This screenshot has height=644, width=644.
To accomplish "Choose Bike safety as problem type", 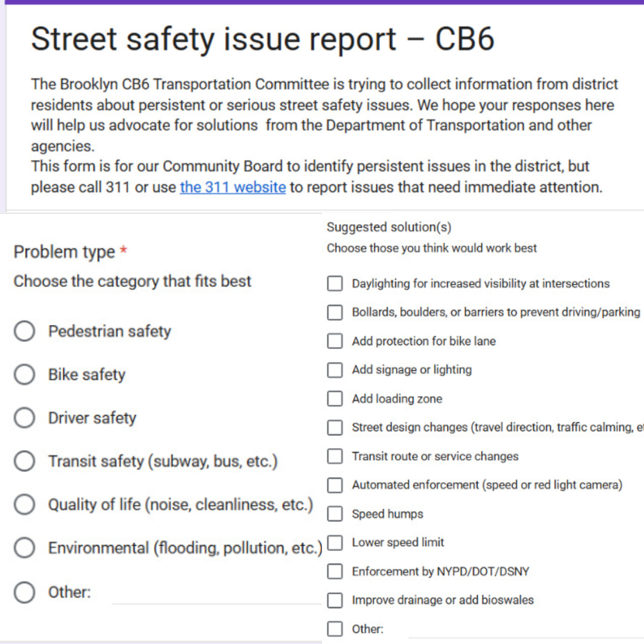I will pos(24,374).
